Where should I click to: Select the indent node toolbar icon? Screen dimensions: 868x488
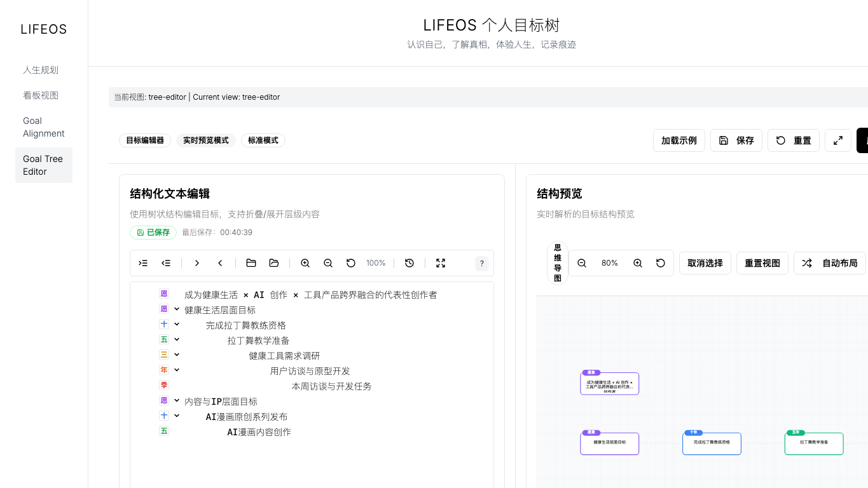[x=142, y=262]
